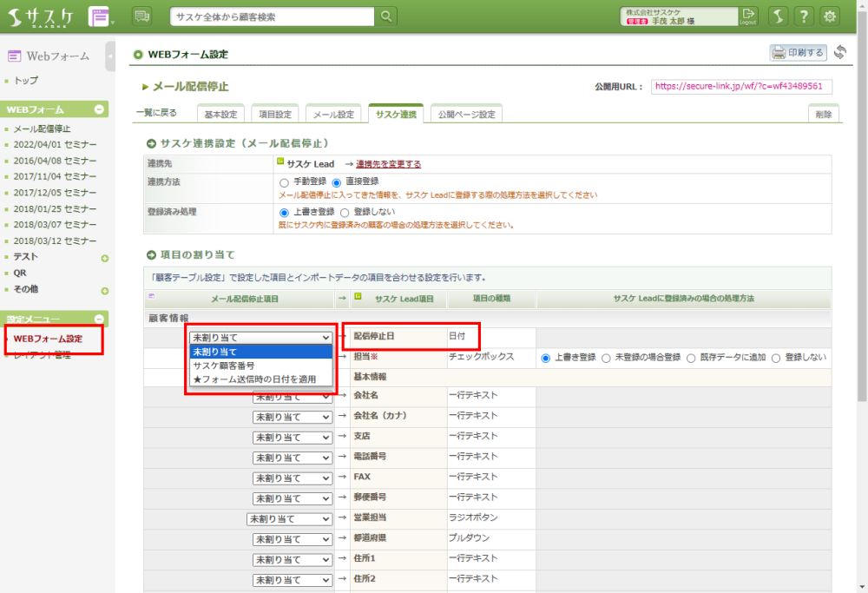Screen dimensions: 868x593
Task: Select the 登録しない radio under 登録済み処理
Action: 345,212
